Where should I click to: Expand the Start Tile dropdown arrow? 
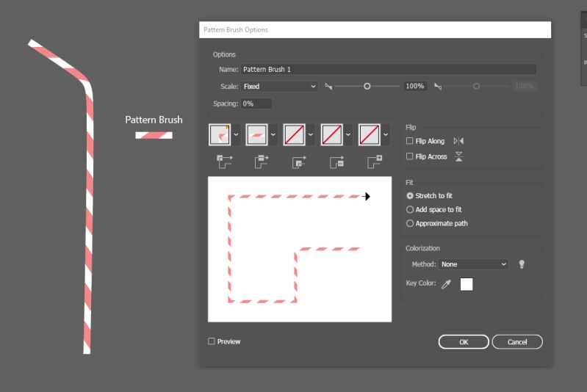click(348, 134)
